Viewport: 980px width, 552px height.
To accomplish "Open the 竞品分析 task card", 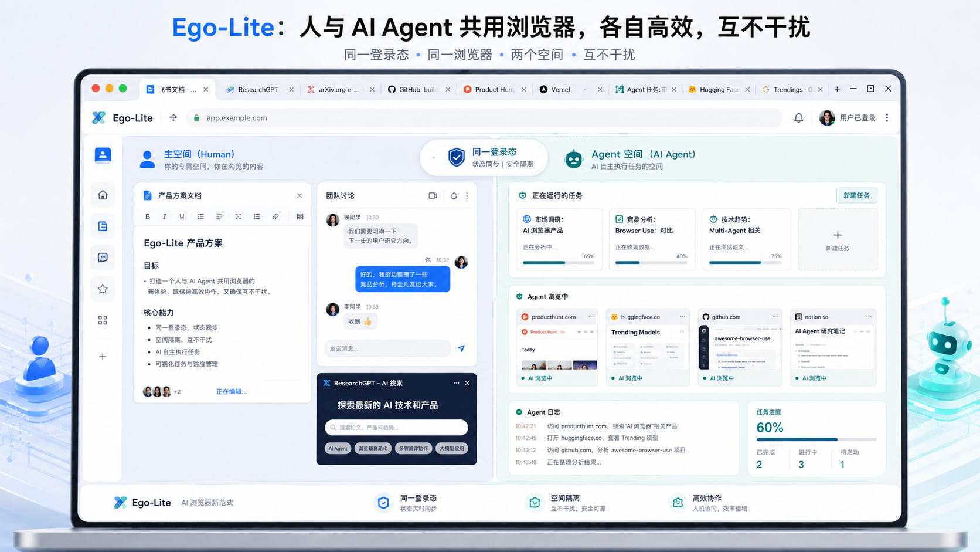I will [652, 239].
